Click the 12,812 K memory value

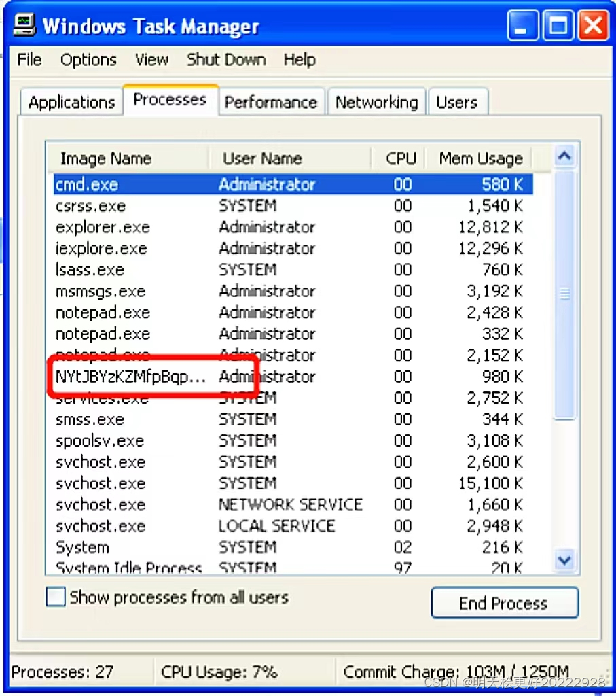coord(491,227)
